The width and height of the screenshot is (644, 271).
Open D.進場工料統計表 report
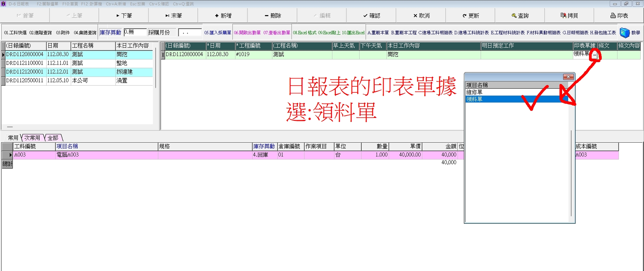tap(471, 33)
